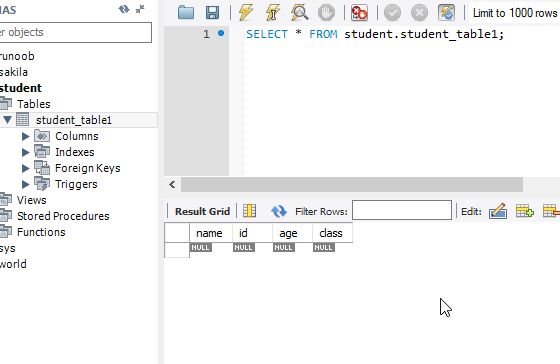Click the line 1 breakpoint dot
Viewport: 560px width, 364px height.
221,33
